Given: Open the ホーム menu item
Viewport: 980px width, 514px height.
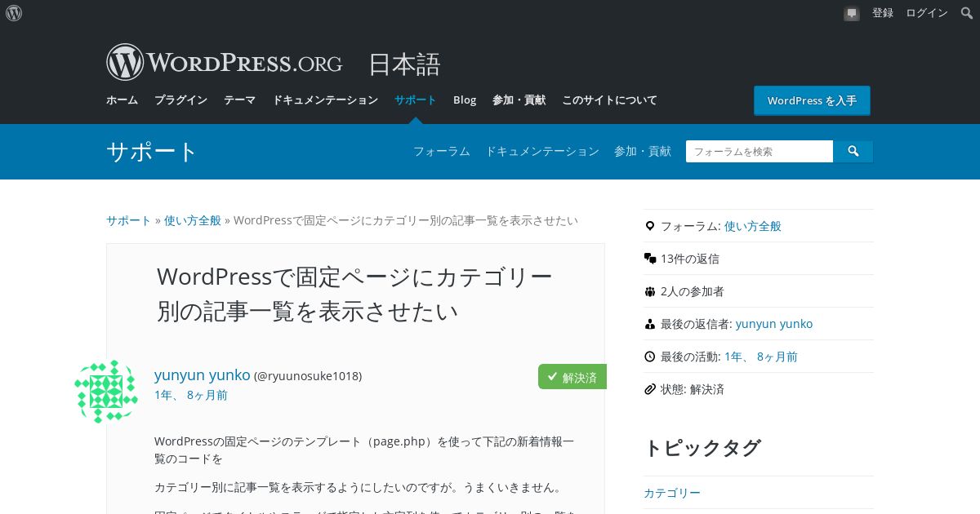Looking at the screenshot, I should [x=122, y=100].
